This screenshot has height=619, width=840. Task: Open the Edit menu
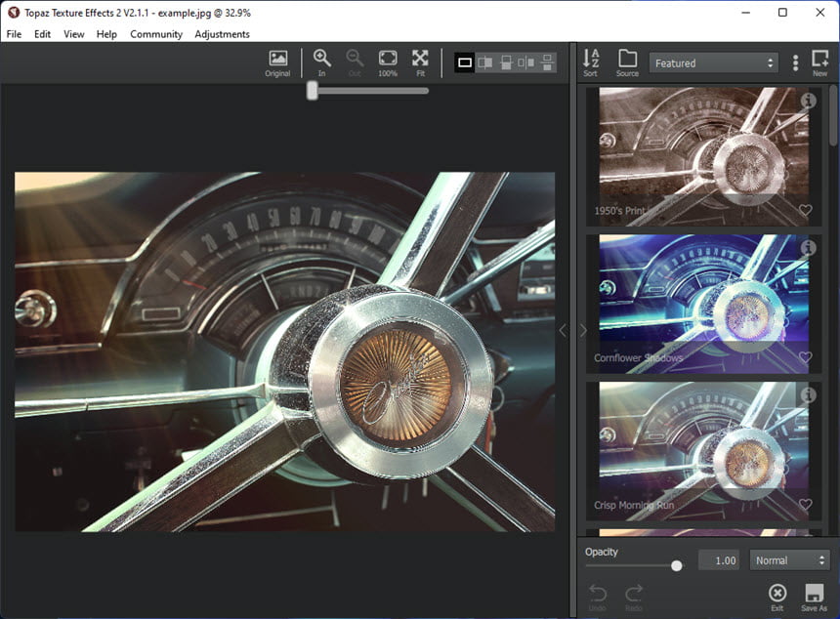(42, 34)
